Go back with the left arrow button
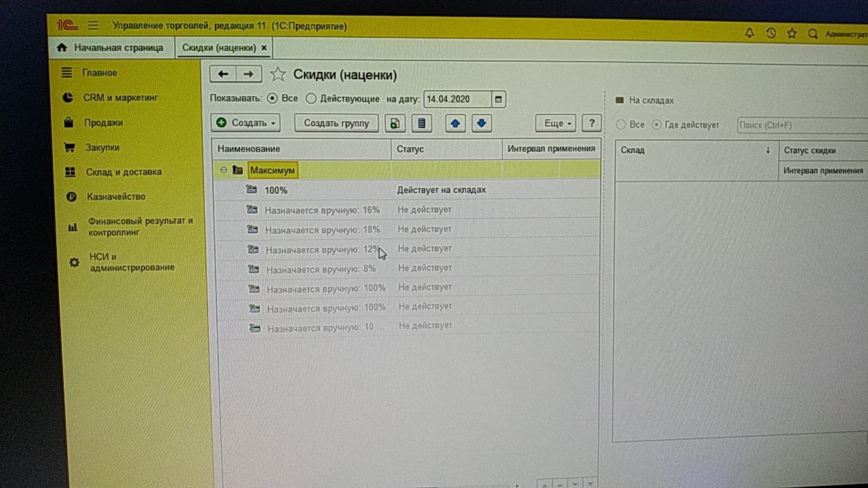 (x=222, y=74)
